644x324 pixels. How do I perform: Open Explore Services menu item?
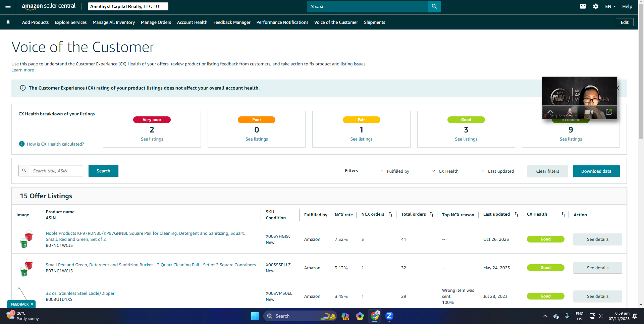click(70, 22)
